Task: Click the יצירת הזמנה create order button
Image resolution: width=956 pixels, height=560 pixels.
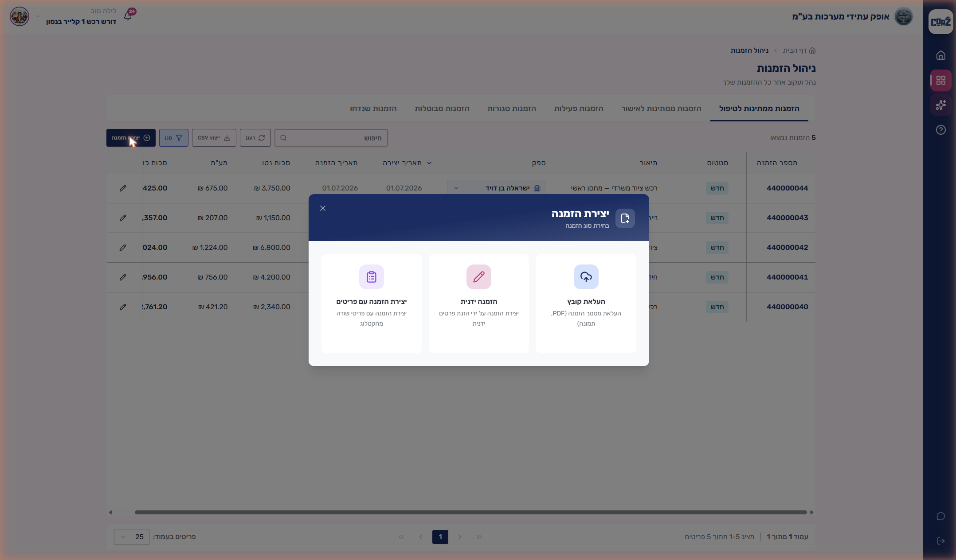Action: (131, 138)
